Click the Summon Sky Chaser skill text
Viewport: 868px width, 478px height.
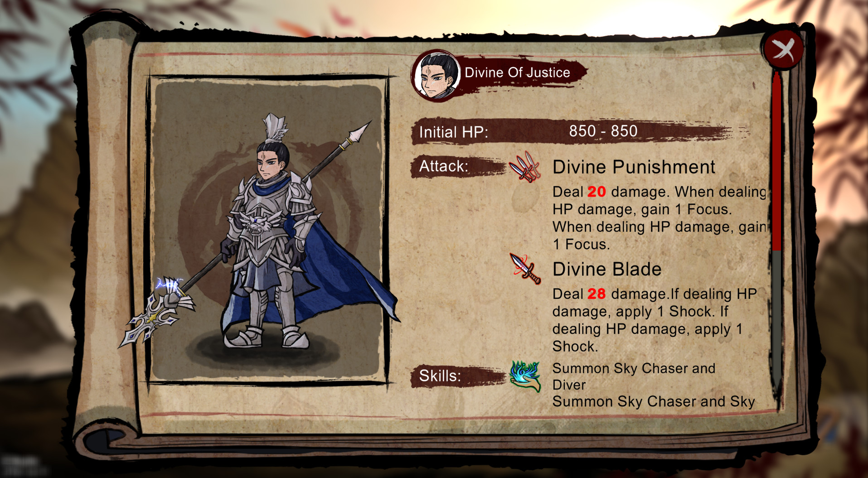pyautogui.click(x=634, y=377)
